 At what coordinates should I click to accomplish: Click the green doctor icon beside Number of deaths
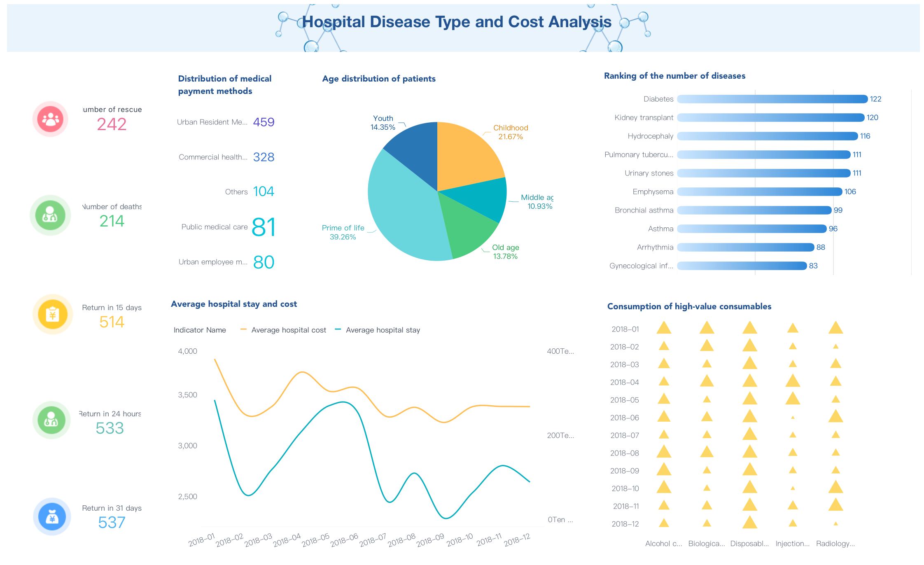[x=50, y=215]
